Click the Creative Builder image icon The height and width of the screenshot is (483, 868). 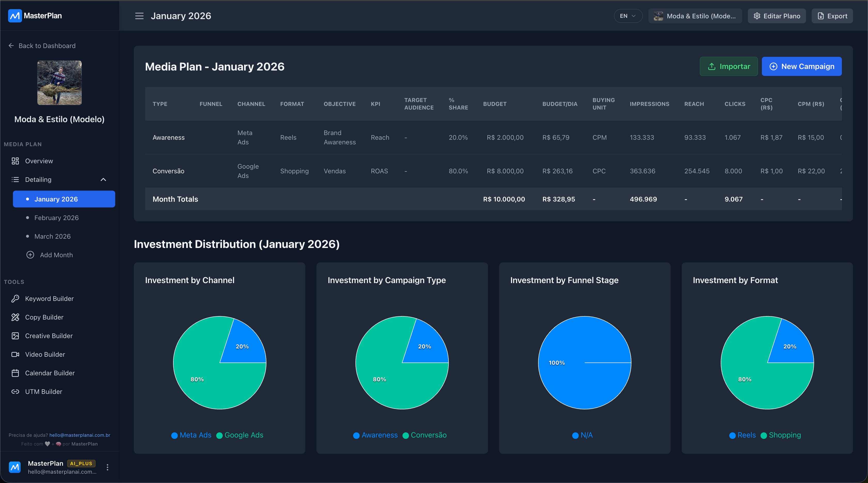tap(15, 336)
